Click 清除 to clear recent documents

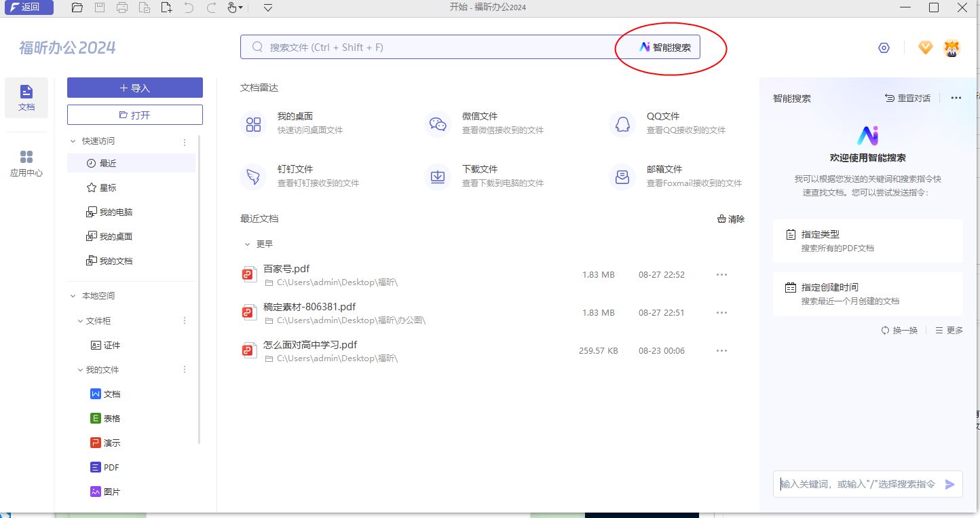pyautogui.click(x=731, y=219)
